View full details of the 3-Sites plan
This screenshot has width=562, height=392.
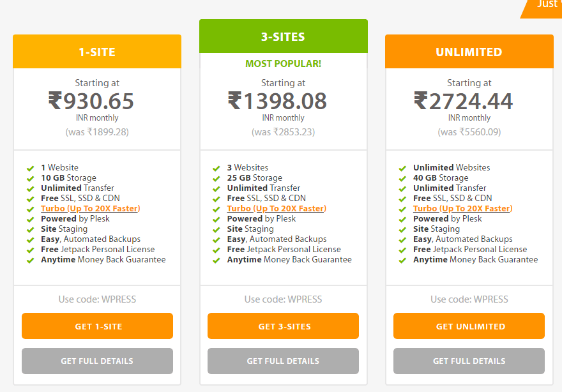[x=283, y=361]
